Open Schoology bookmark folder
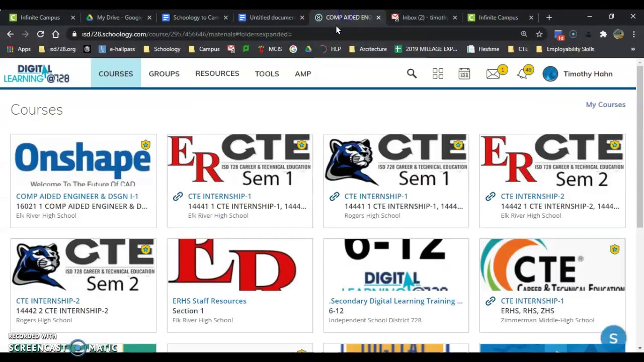The image size is (644, 362). (162, 49)
